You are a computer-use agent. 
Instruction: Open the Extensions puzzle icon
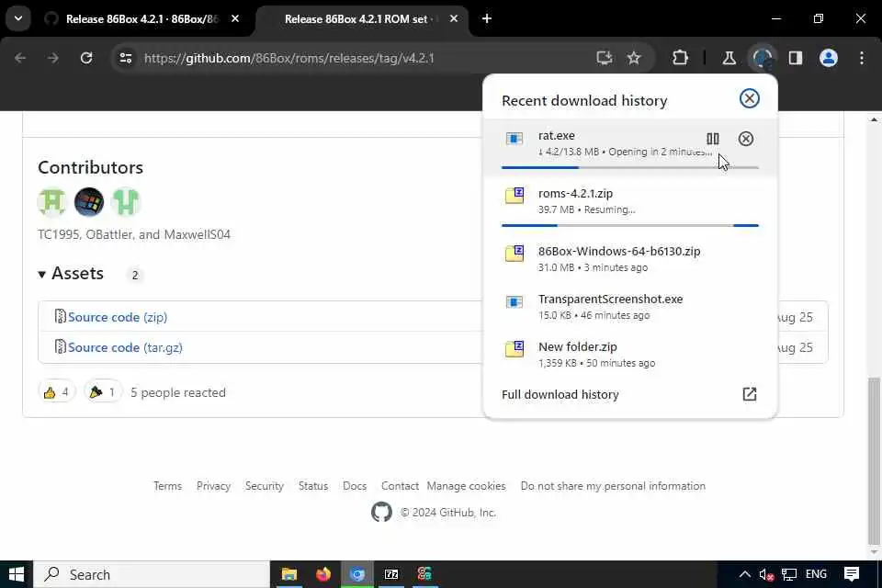pos(680,58)
